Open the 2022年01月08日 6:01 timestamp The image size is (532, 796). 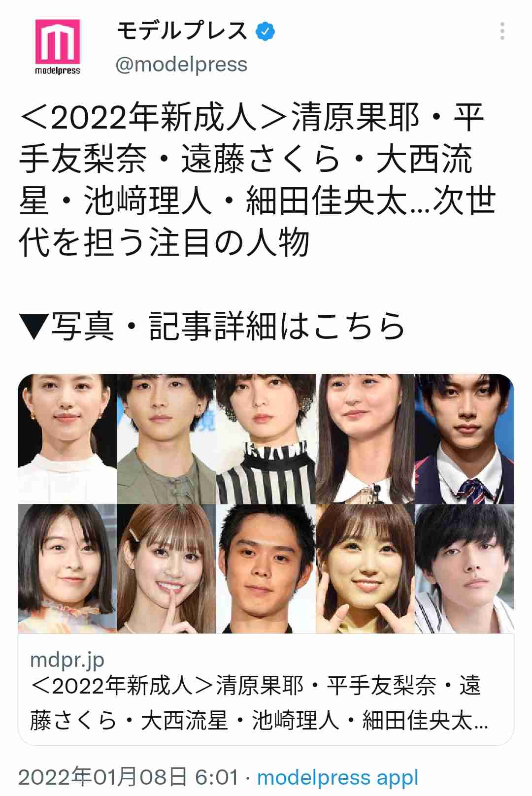[x=128, y=777]
